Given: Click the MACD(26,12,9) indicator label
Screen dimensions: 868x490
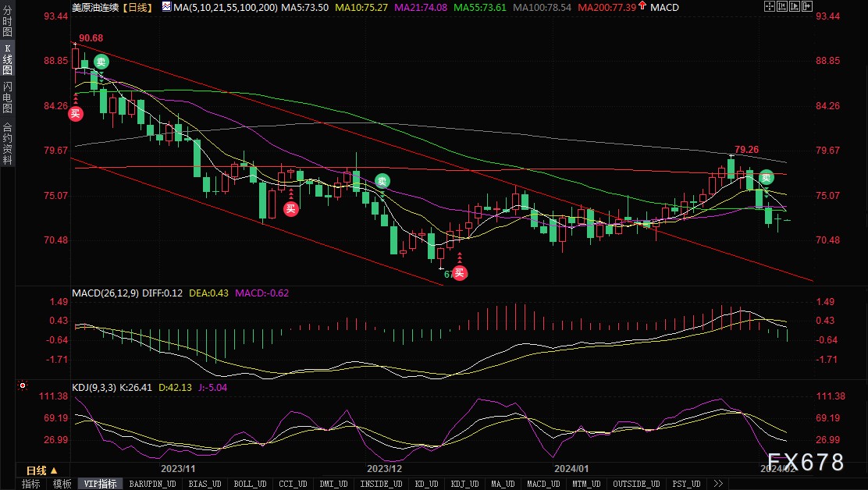Looking at the screenshot, I should point(106,293).
